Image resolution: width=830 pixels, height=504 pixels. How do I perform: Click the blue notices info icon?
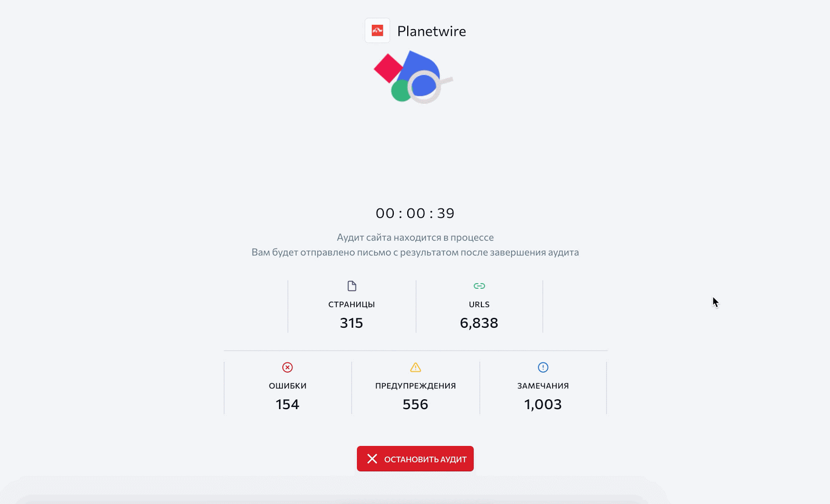[543, 368]
